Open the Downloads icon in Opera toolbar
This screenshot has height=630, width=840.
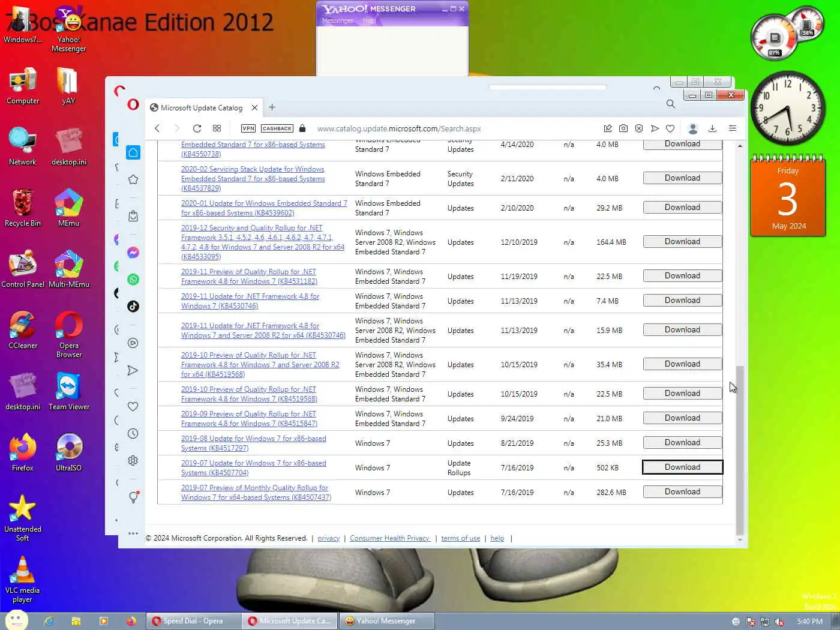pos(712,128)
